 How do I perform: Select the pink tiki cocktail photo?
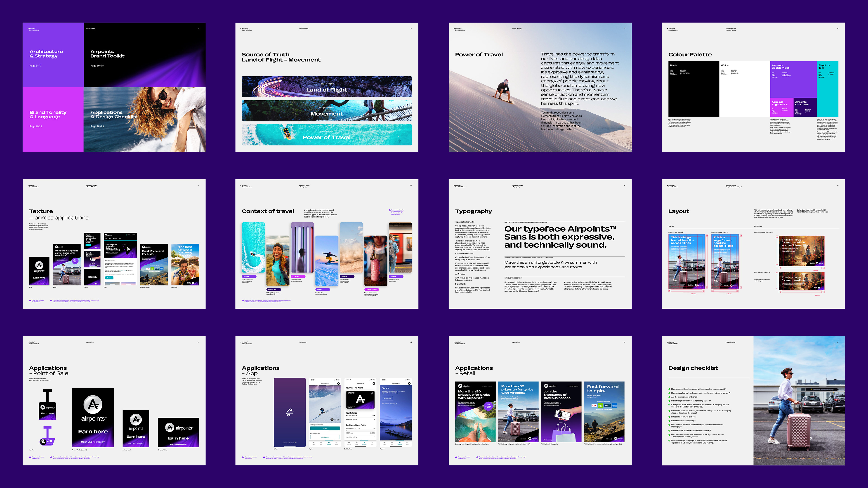376,261
